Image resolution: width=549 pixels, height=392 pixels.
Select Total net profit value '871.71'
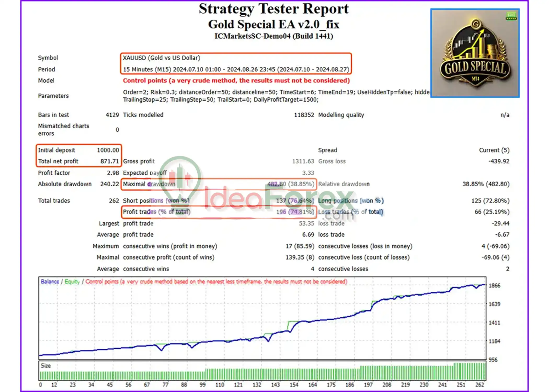pos(110,161)
